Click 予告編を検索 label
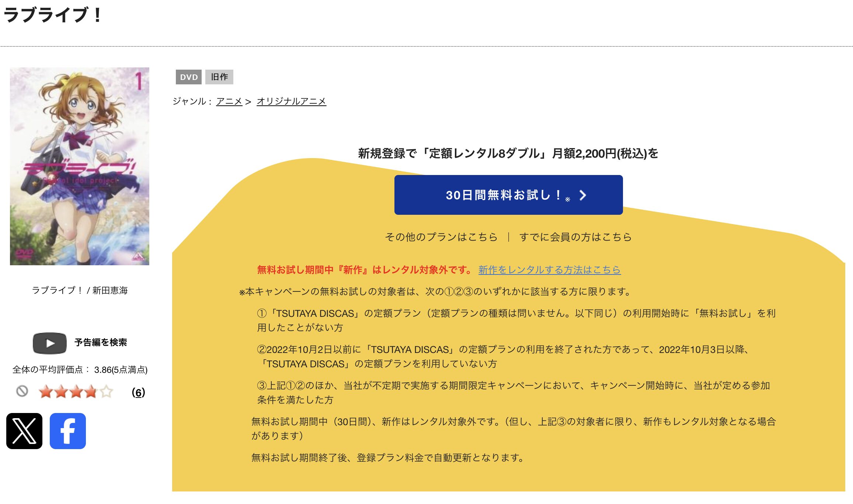This screenshot has height=504, width=853. (x=101, y=342)
